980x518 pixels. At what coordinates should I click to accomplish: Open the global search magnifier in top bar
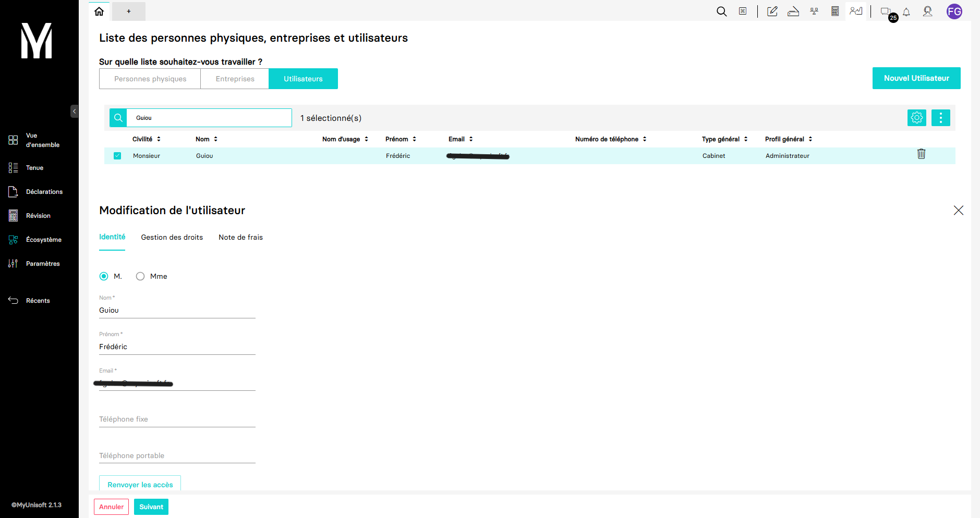pyautogui.click(x=721, y=11)
